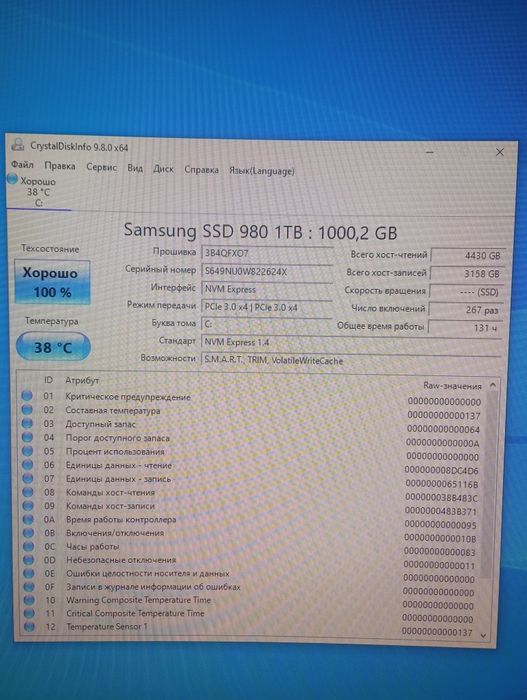This screenshot has width=527, height=700.
Task: Open the Вид menu
Action: point(135,168)
